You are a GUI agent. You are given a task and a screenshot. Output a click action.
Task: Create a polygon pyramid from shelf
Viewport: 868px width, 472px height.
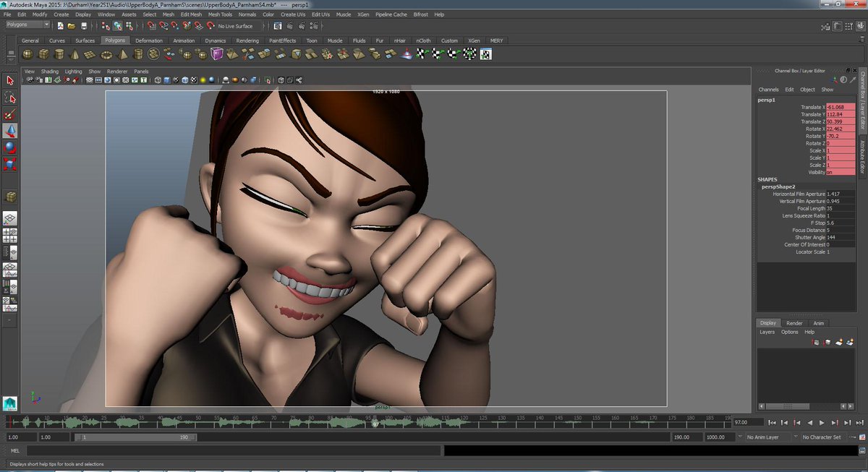click(x=123, y=54)
